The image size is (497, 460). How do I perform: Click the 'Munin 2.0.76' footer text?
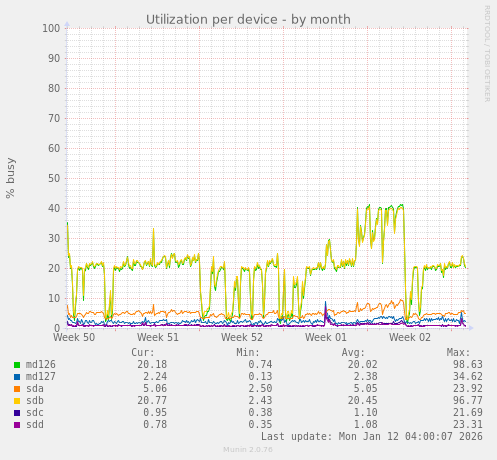point(248,450)
